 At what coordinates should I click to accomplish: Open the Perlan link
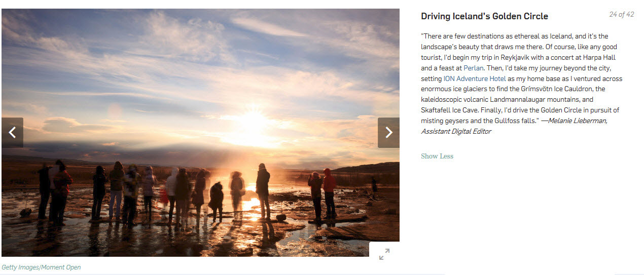474,68
